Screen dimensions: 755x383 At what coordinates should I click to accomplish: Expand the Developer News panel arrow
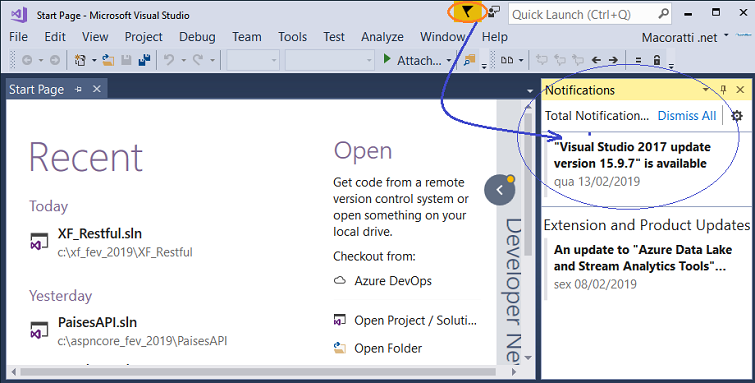[500, 190]
